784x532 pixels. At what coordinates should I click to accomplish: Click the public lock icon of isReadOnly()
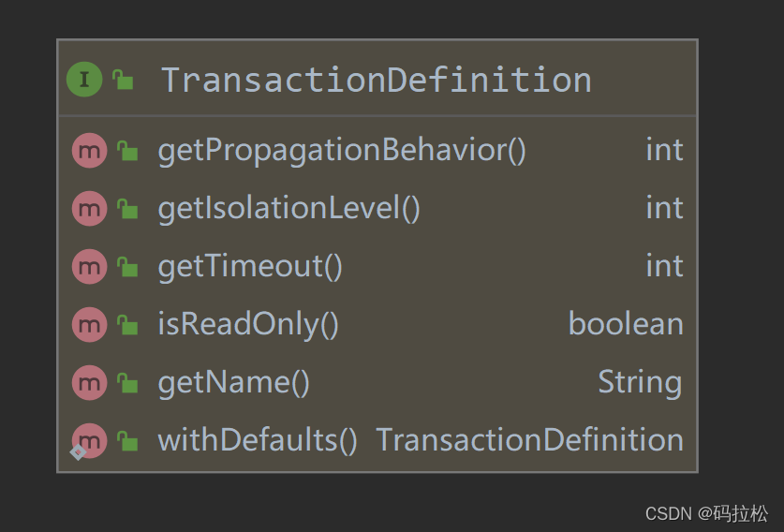click(127, 325)
